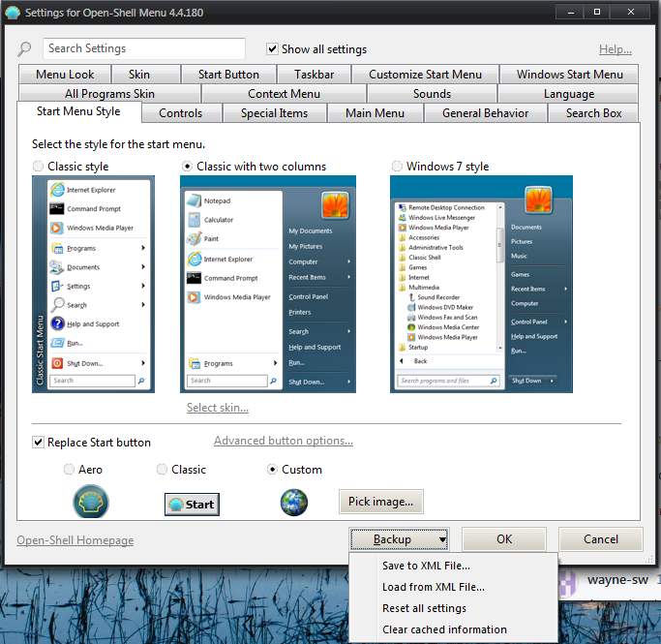Screen dimensions: 661x644
Task: Open the Help link
Action: [x=616, y=49]
